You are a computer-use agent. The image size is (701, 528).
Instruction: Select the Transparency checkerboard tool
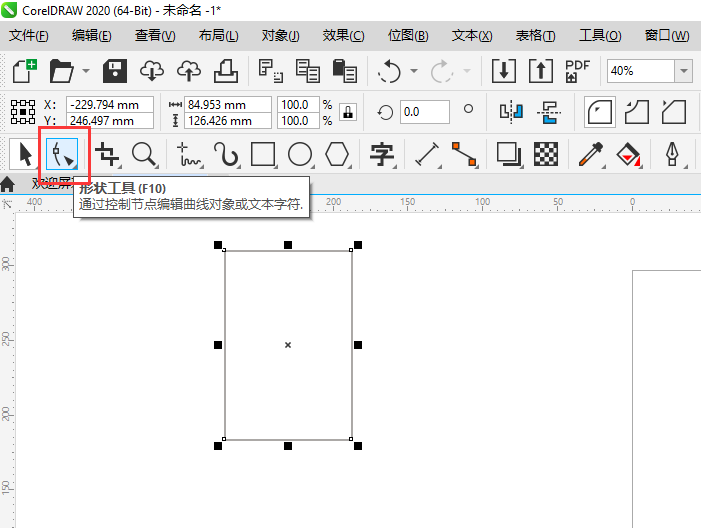click(546, 154)
